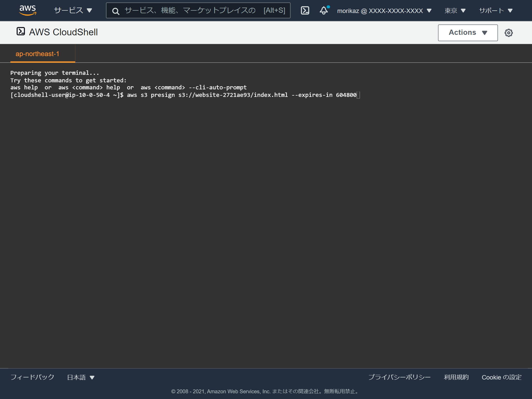
Task: Open CloudShell preferences with the gear icon
Action: point(509,32)
